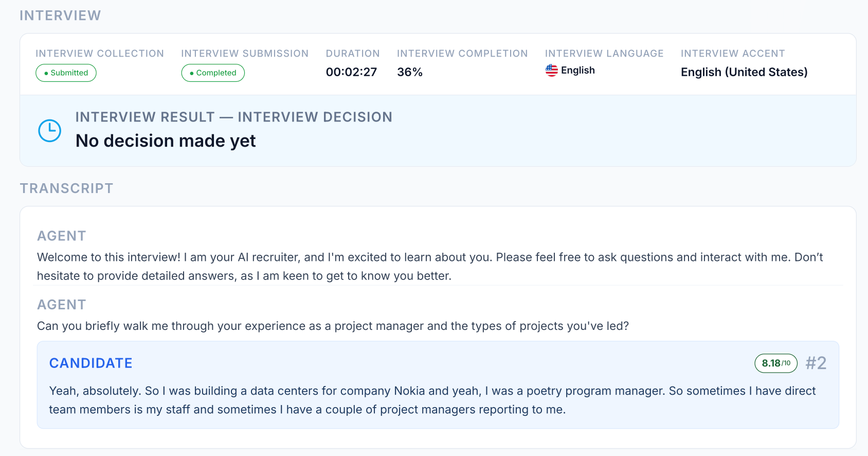The height and width of the screenshot is (456, 868).
Task: Click the clock icon beside Interview Decision
Action: pyautogui.click(x=50, y=131)
